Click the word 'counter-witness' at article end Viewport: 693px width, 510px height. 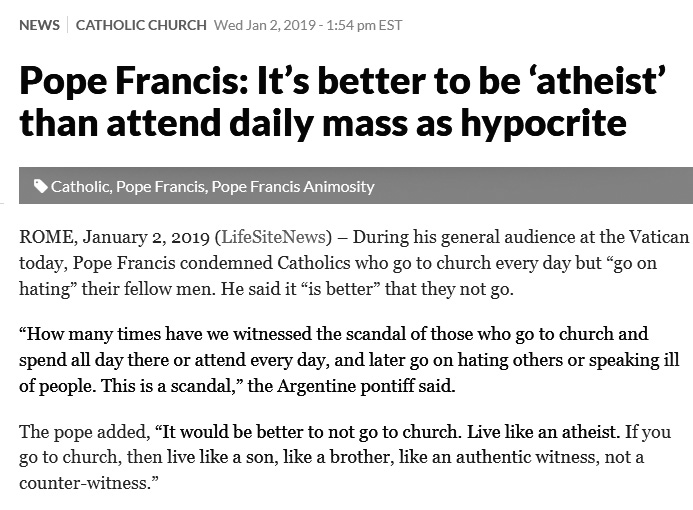point(88,483)
